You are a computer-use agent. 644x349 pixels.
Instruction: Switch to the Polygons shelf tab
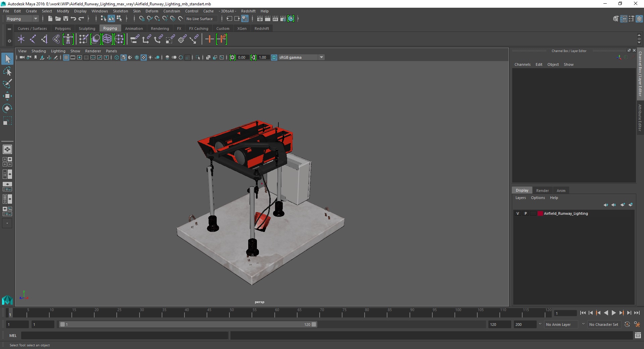coord(63,29)
